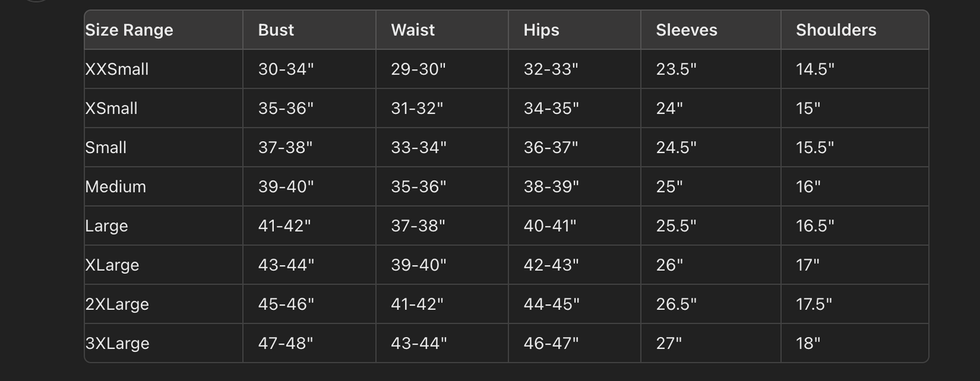Select the 2XLarge hips value 44-45"
Image resolution: width=980 pixels, height=381 pixels.
click(x=551, y=304)
